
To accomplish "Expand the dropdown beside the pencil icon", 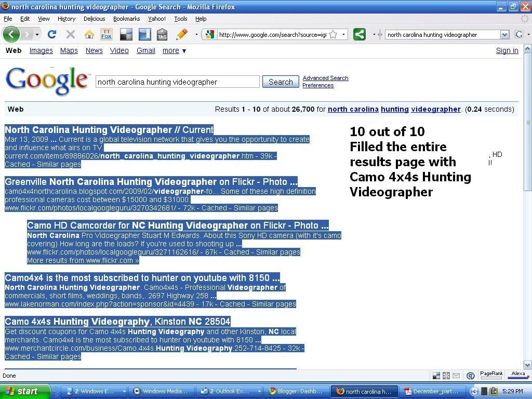I will point(196,35).
